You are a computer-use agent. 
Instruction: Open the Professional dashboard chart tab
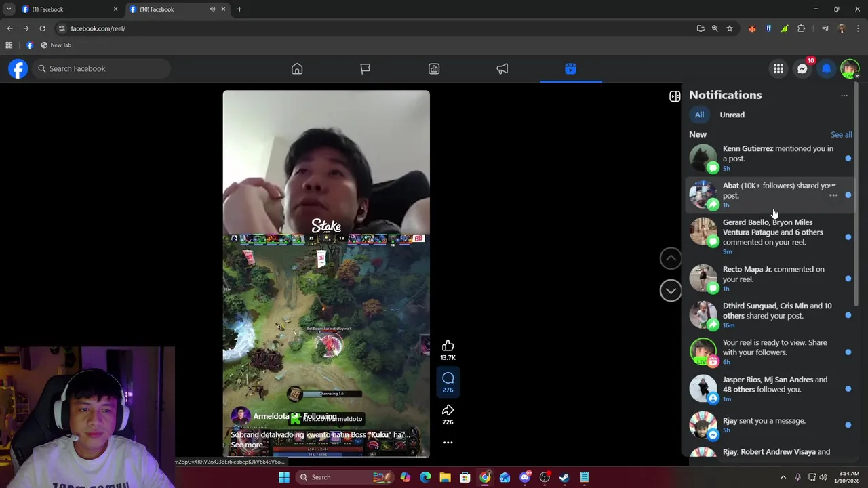[434, 68]
